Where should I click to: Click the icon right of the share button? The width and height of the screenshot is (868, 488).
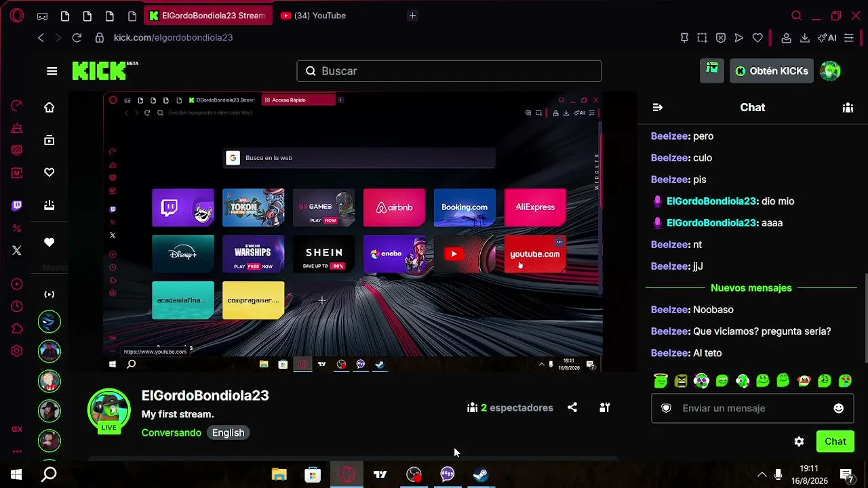point(605,407)
